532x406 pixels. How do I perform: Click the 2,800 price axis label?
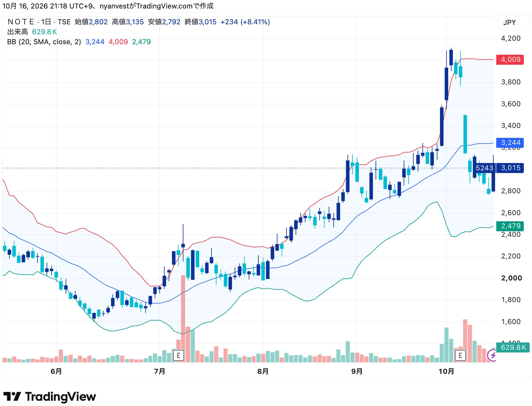pos(511,191)
